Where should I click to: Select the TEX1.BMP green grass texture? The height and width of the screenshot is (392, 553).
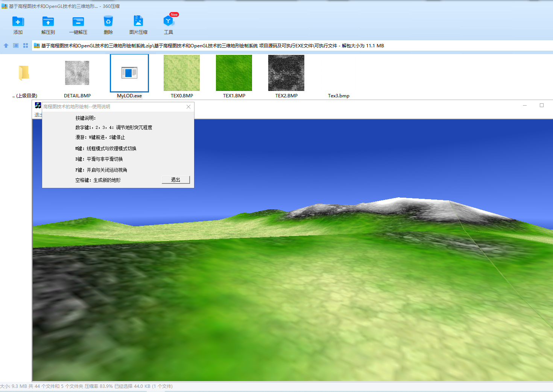[234, 73]
